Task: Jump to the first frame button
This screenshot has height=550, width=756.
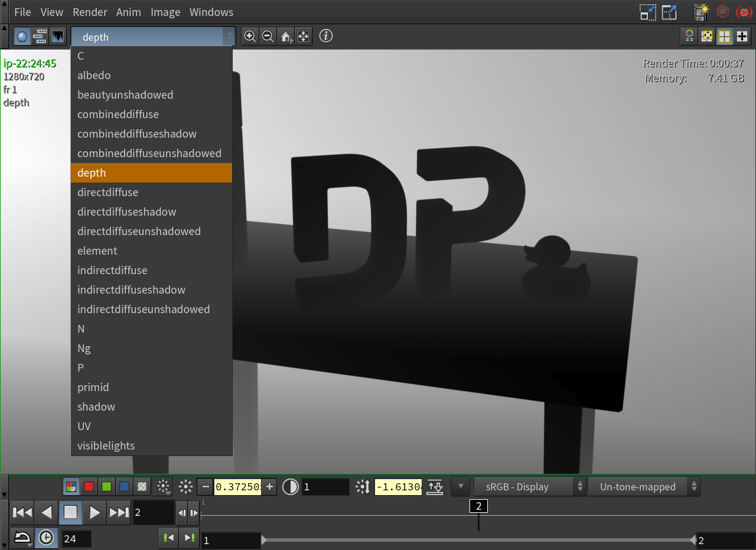Action: pos(22,512)
